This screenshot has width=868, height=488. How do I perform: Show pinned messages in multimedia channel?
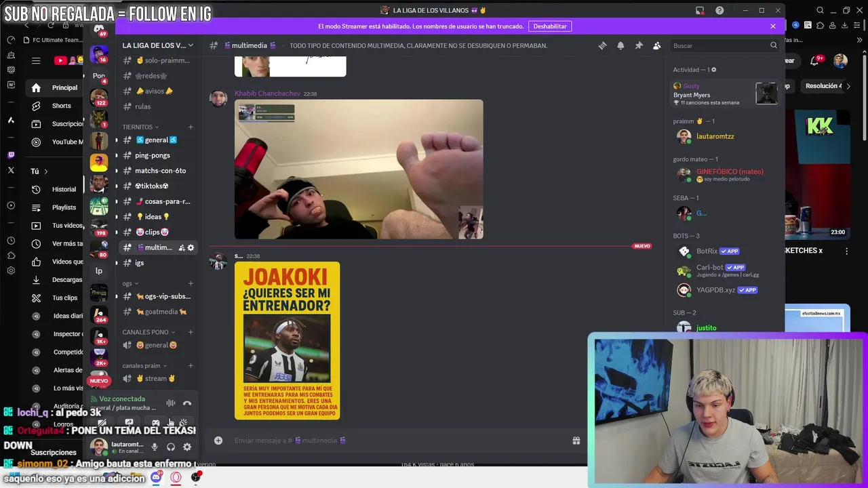pos(639,45)
